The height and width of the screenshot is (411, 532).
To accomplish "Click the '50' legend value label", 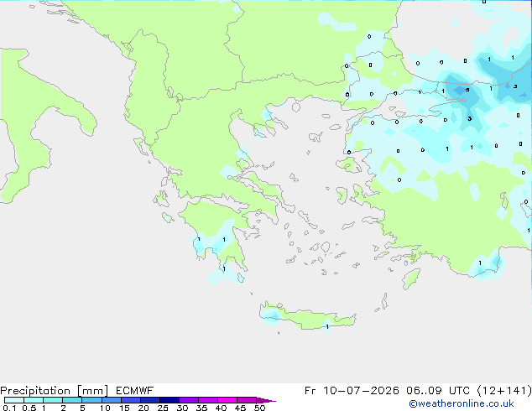I will click(x=259, y=408).
